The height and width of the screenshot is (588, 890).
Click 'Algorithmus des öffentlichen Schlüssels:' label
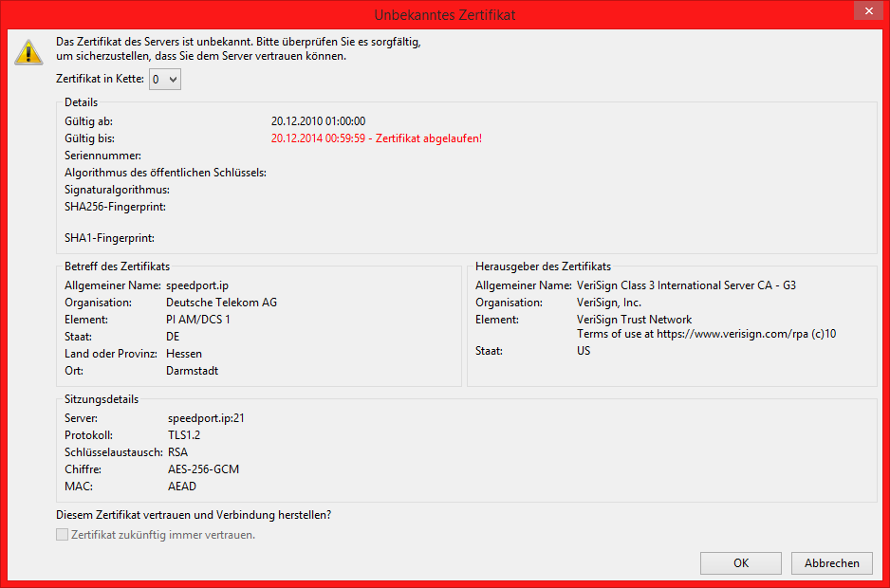(166, 173)
